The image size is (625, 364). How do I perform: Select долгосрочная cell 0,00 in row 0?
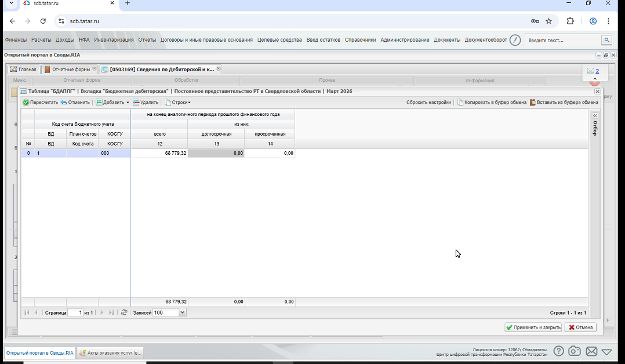coord(216,153)
